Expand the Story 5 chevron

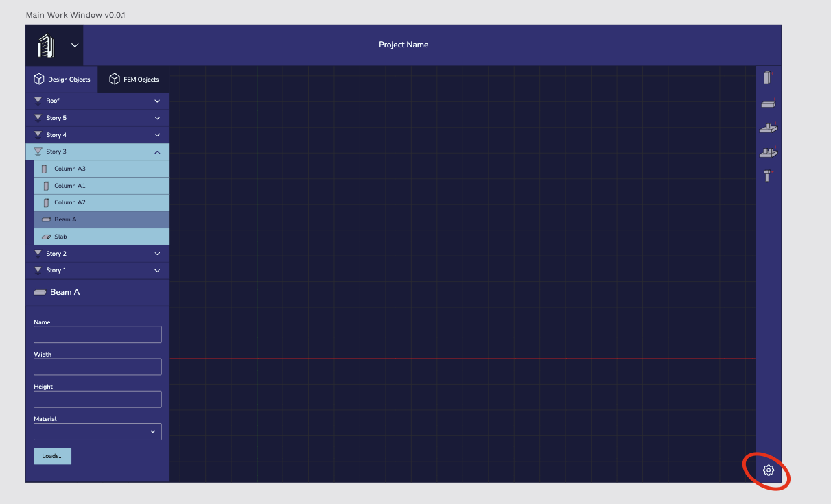(x=157, y=118)
